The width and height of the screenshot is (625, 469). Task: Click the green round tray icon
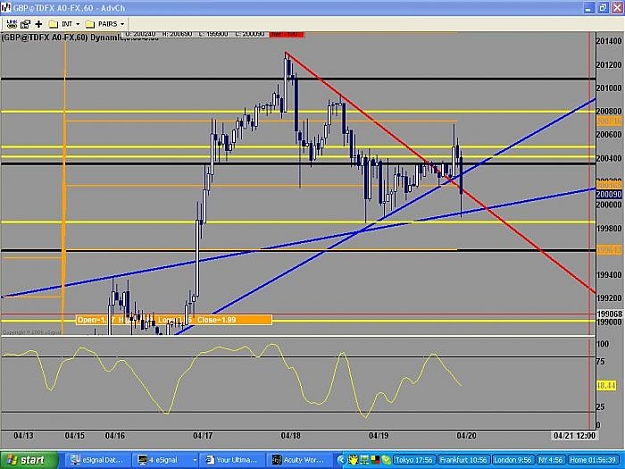pyautogui.click(x=386, y=460)
